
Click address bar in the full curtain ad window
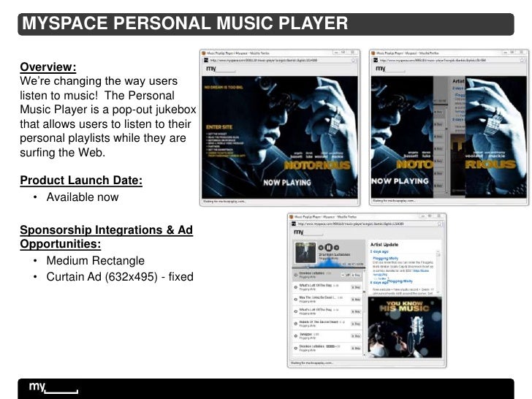(x=277, y=60)
